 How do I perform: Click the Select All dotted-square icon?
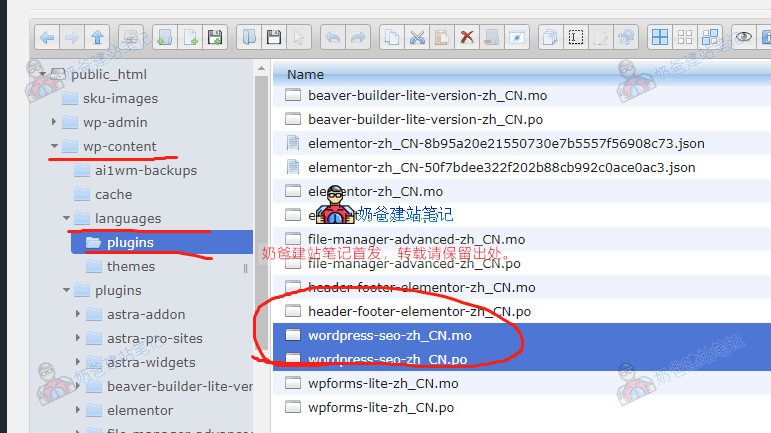point(576,38)
